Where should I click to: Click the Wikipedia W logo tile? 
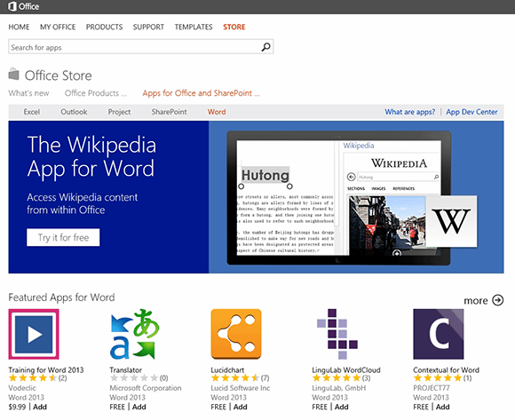(452, 221)
